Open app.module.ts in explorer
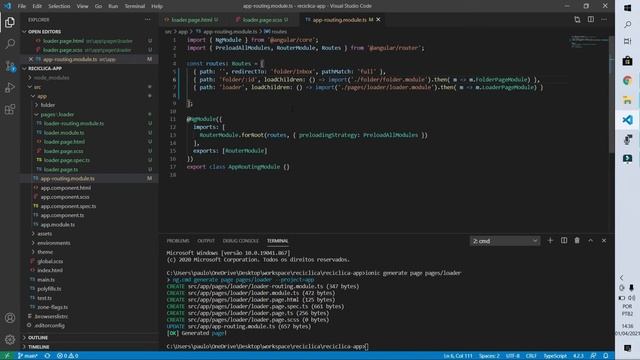This screenshot has width=640, height=360. point(58,224)
